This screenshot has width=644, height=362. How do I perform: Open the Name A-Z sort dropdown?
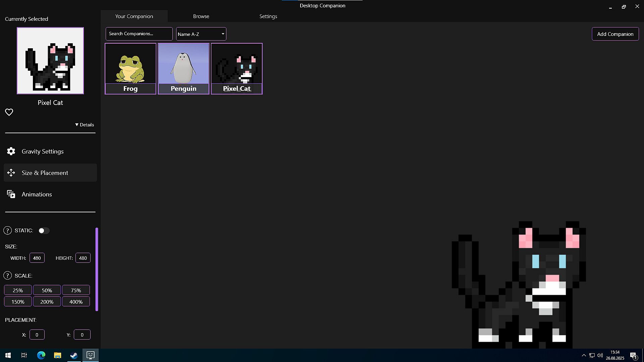(x=201, y=34)
